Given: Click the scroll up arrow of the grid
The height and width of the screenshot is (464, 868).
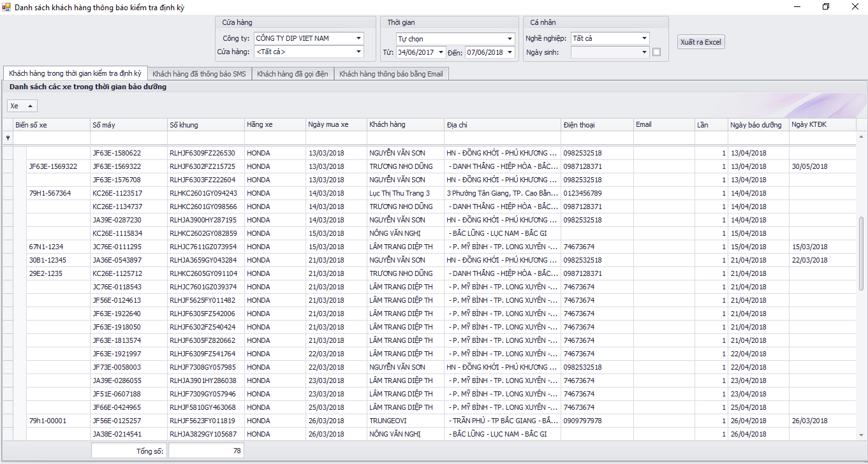Looking at the screenshot, I should [x=862, y=137].
